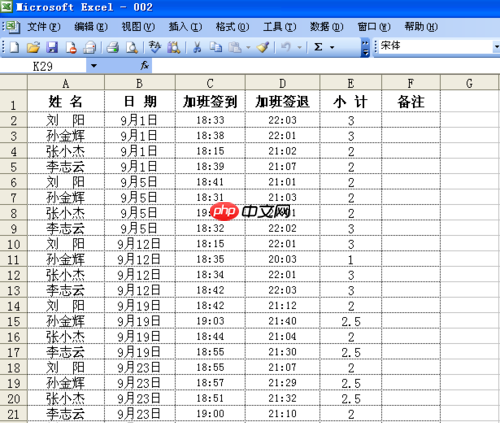This screenshot has height=423, width=501.
Task: Click date 9月5日 in row 6
Action: click(x=139, y=182)
